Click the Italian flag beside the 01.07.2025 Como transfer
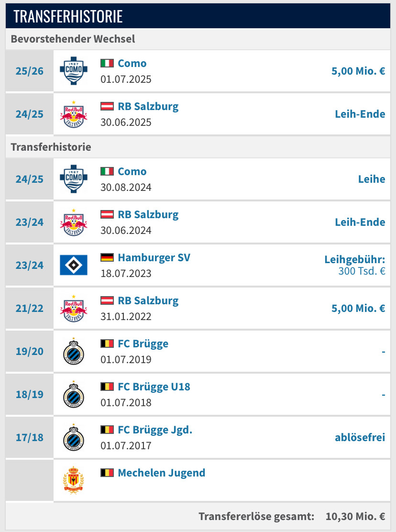The height and width of the screenshot is (532, 396). (x=107, y=63)
